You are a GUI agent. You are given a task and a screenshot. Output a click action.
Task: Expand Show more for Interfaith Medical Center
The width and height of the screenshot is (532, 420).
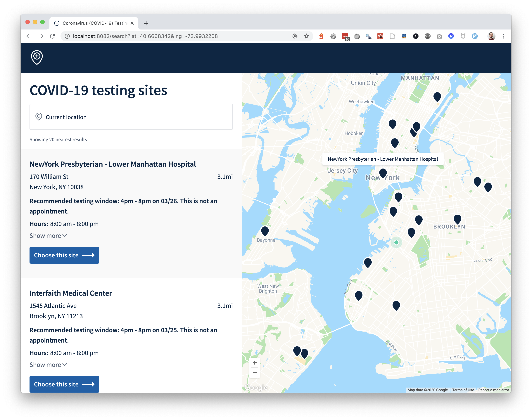[48, 365]
